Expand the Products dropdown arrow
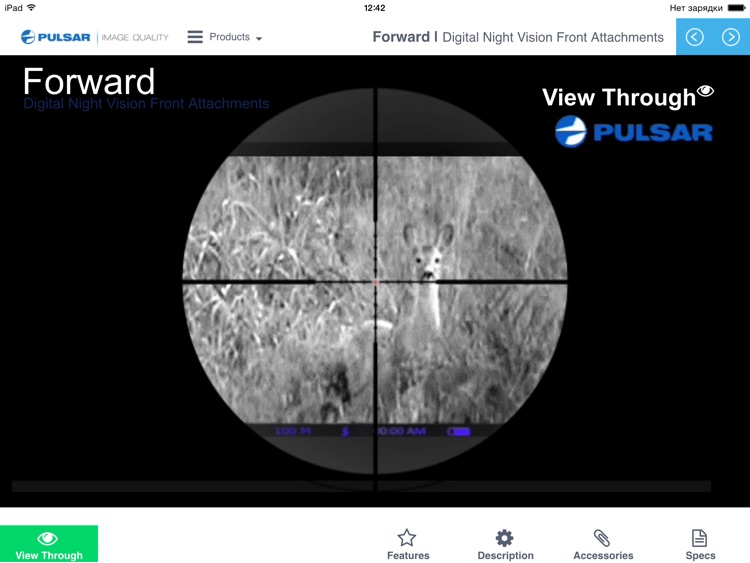Viewport: 750px width, 563px height. pos(259,38)
